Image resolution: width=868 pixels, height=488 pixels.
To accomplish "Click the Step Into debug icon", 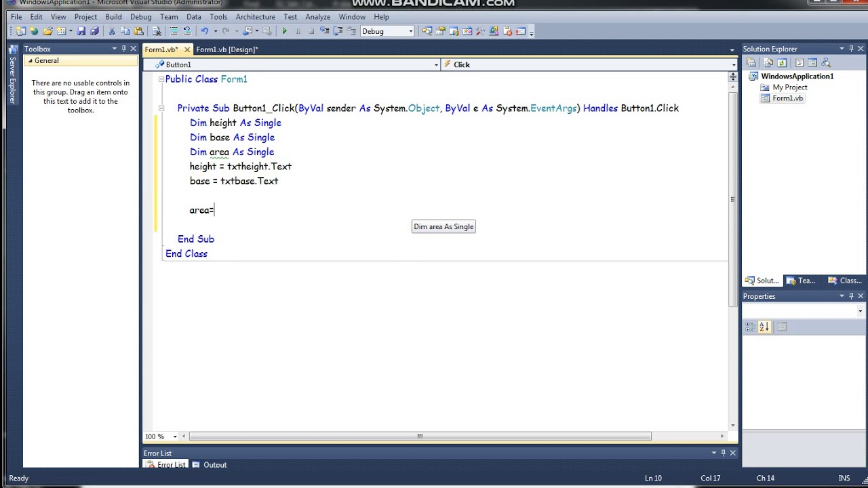I will click(x=324, y=31).
